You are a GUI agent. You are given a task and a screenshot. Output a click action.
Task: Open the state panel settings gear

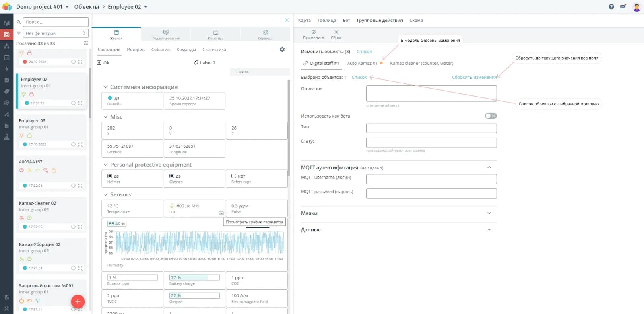click(x=282, y=50)
